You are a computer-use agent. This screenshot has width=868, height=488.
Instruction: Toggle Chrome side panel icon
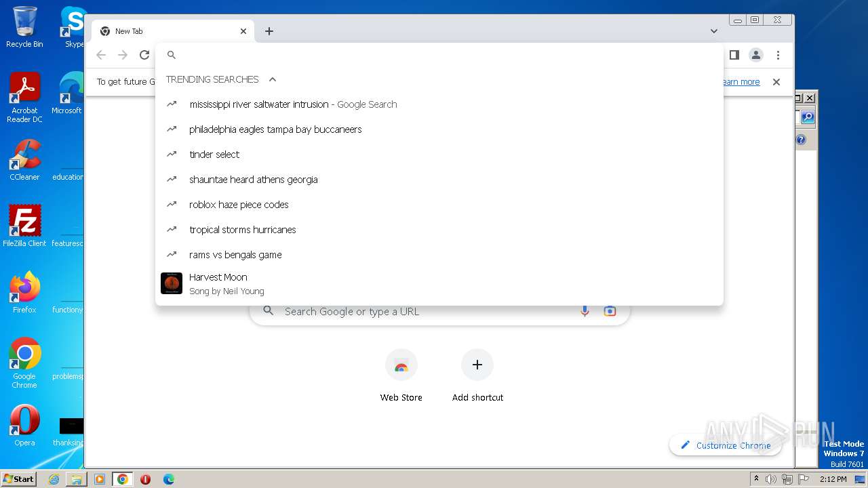tap(734, 55)
